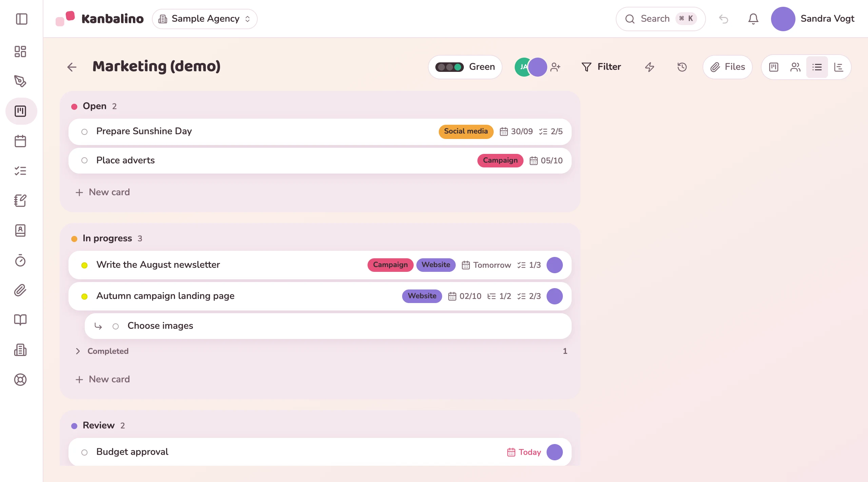Go back with the left arrow
The height and width of the screenshot is (482, 868).
[72, 67]
